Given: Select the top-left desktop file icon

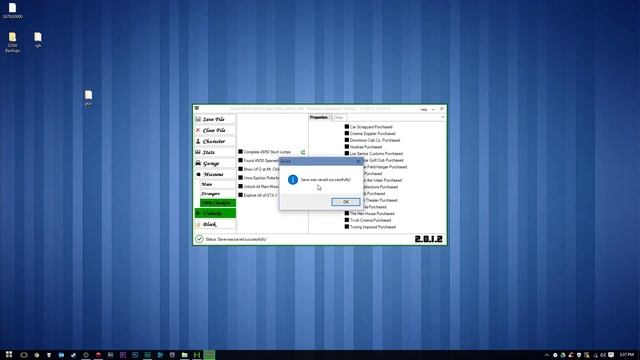Looking at the screenshot, I should 13,11.
